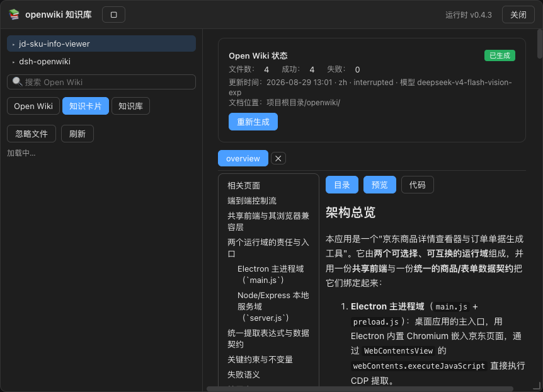Click the window resize grip corner
This screenshot has width=543, height=392.
tap(537, 386)
